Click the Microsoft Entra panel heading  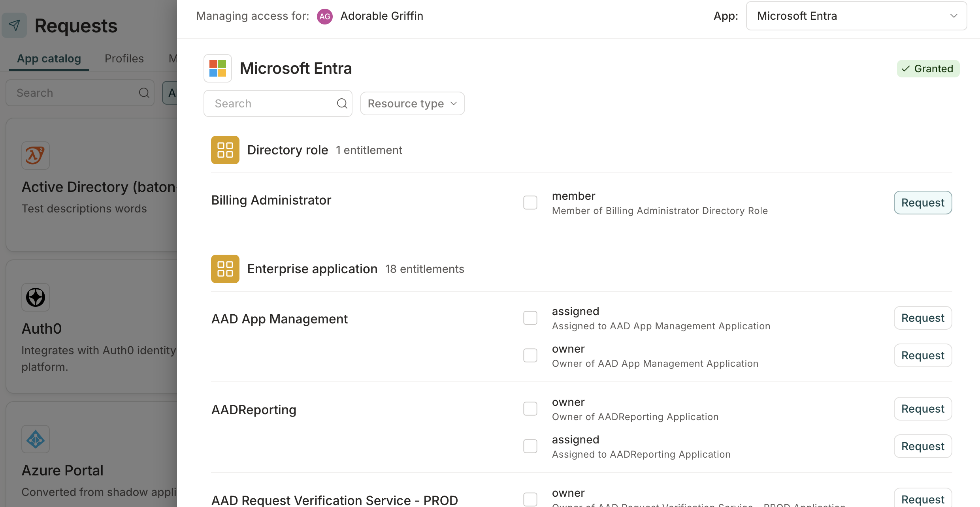coord(296,68)
